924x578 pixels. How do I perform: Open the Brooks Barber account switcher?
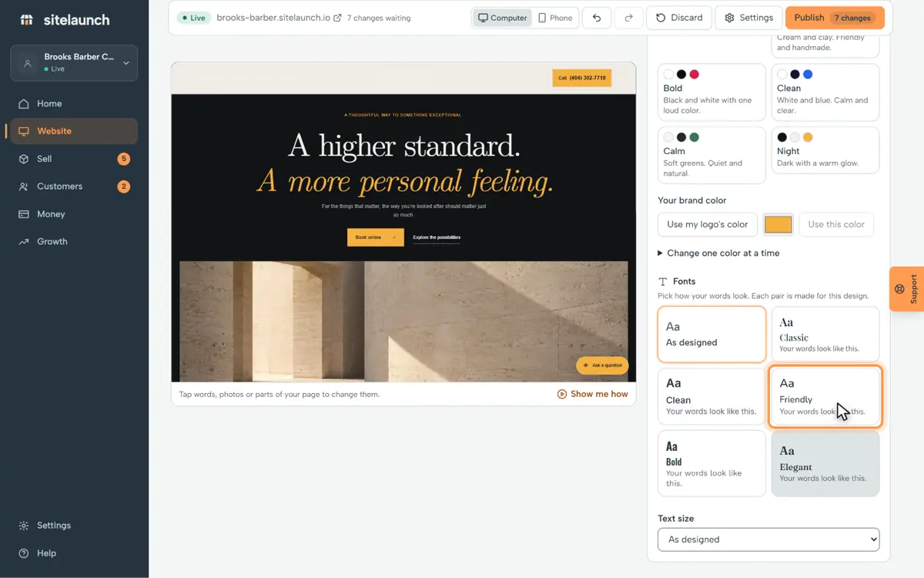[x=74, y=63]
